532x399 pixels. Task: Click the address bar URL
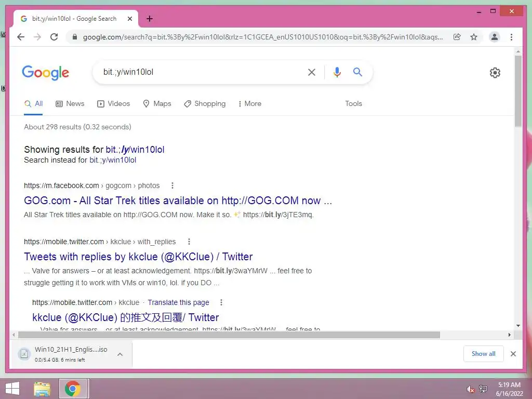click(263, 37)
